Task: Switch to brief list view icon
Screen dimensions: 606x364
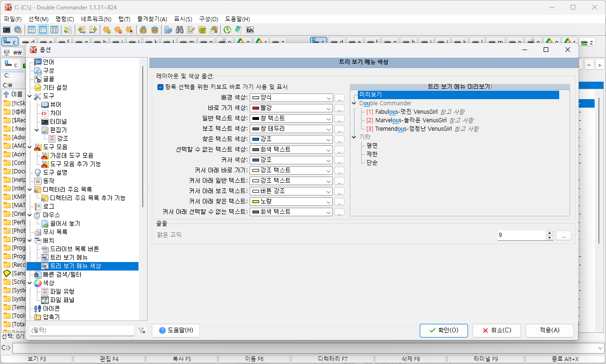Action: click(32, 30)
